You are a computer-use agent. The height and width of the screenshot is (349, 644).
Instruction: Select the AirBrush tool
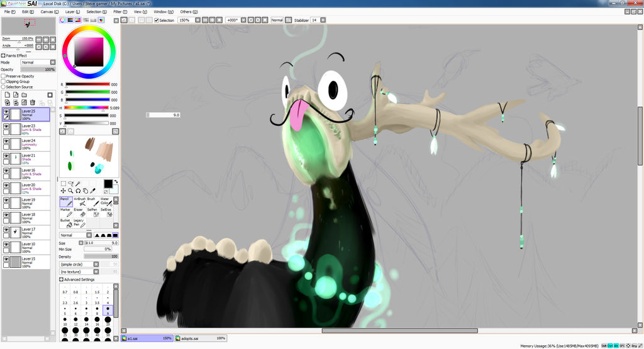(80, 202)
